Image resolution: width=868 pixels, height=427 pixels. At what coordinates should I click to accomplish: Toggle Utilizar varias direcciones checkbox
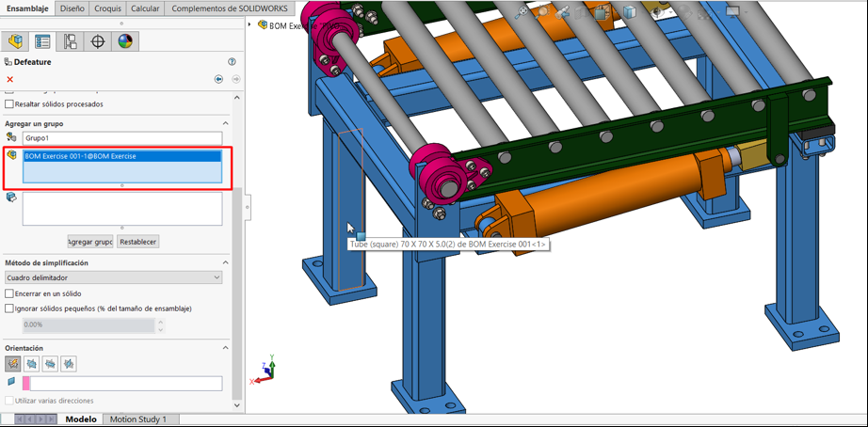coord(8,401)
